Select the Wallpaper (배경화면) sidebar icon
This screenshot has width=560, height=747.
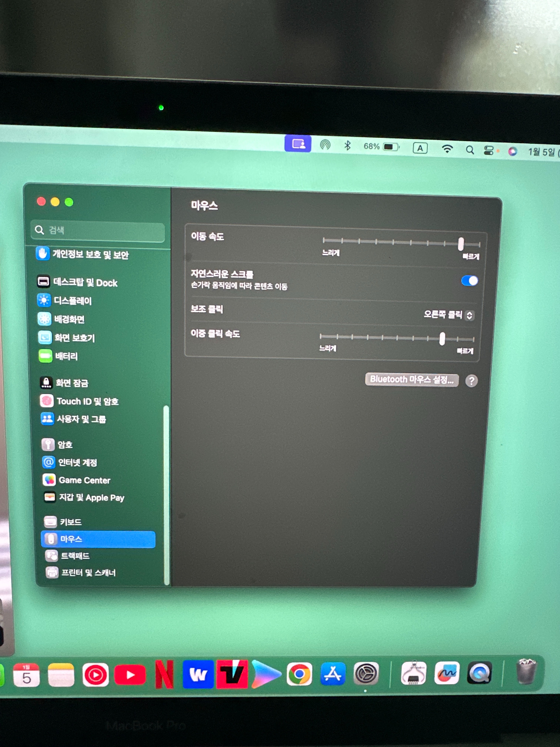(44, 319)
